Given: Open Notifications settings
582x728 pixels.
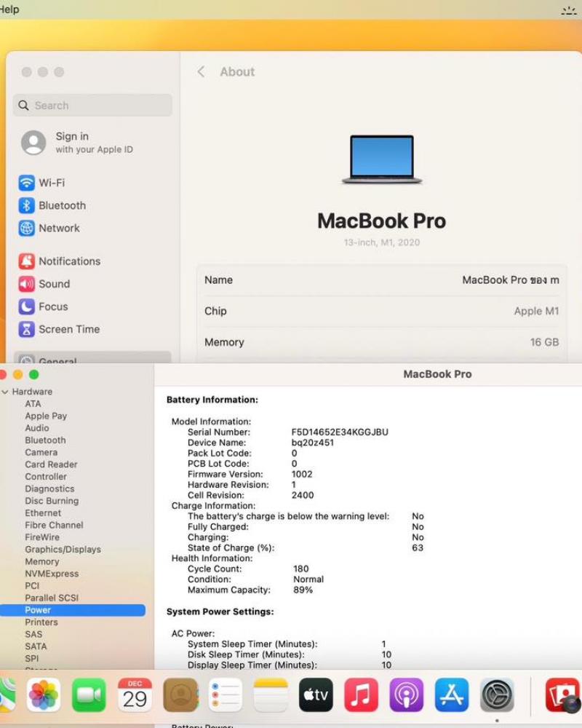Looking at the screenshot, I should coord(60,261).
